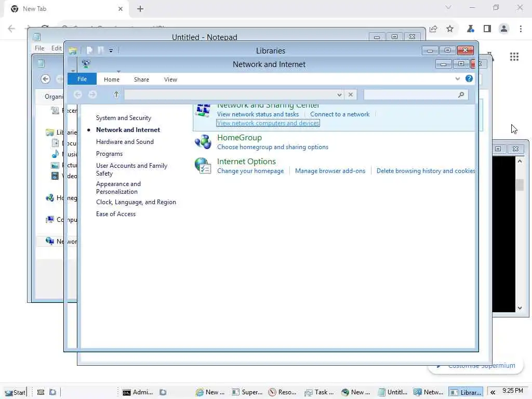This screenshot has width=532, height=399.
Task: Click Change your homepage link
Action: click(x=250, y=171)
